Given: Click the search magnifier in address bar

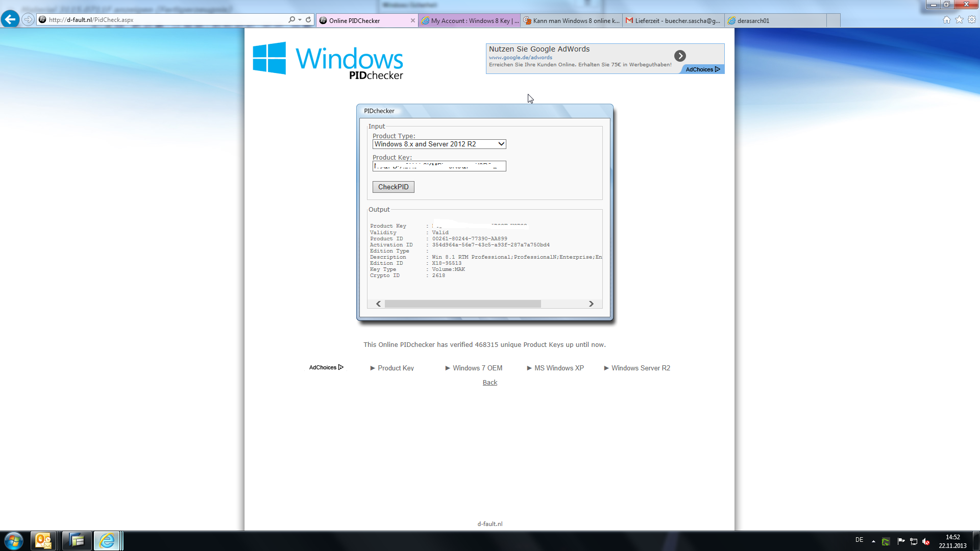Looking at the screenshot, I should click(291, 20).
